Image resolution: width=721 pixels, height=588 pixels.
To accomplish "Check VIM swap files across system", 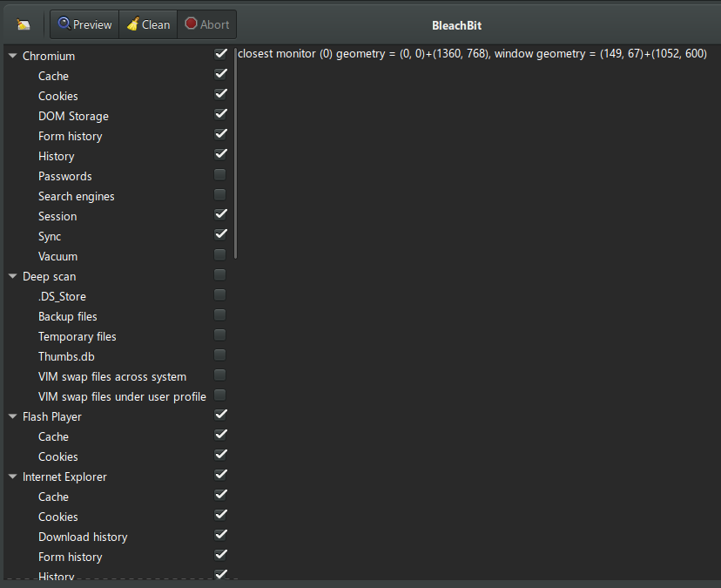I will click(x=220, y=375).
